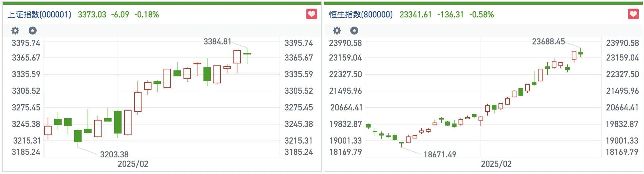Viewport: 644px width, 174px height.
Task: Select the 3384.81 high marker label
Action: click(x=217, y=42)
